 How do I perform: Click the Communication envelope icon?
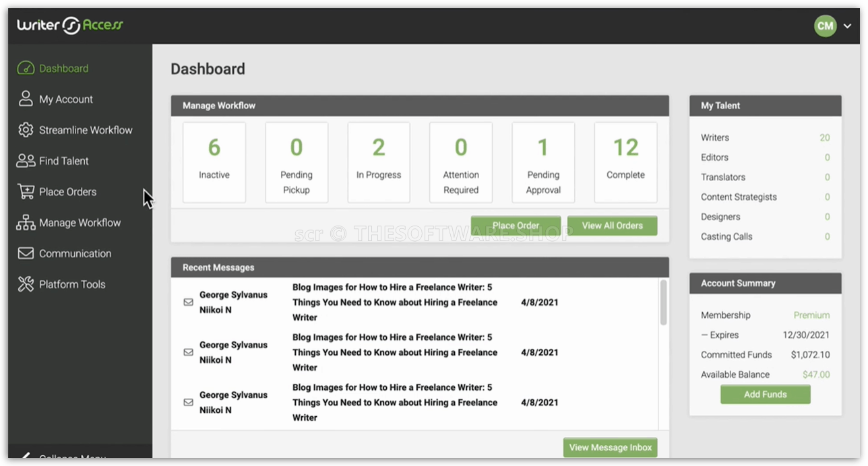click(x=26, y=254)
